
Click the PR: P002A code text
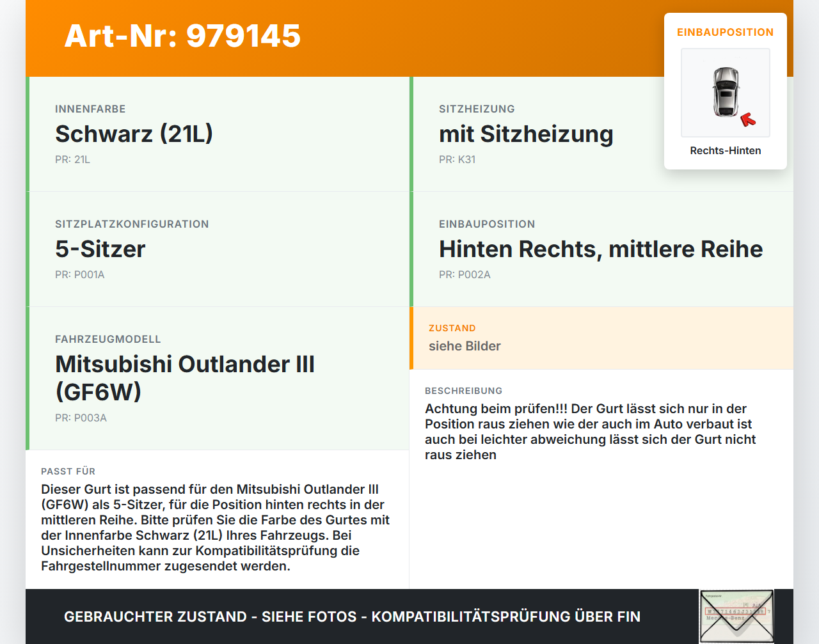point(465,274)
